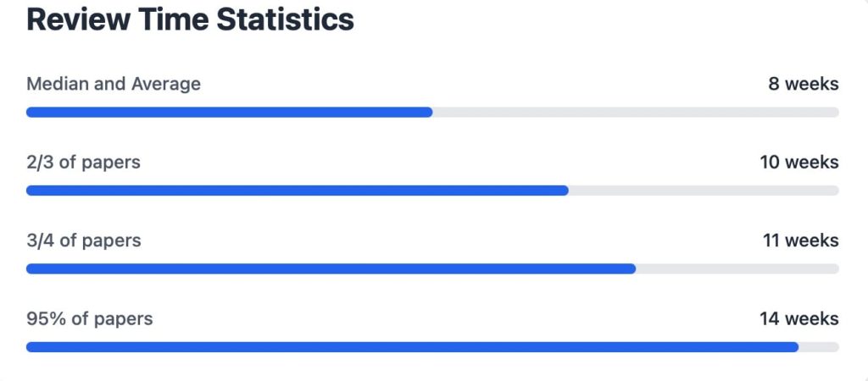Select the '3/4 of papers' label
The image size is (868, 381).
[x=84, y=241]
